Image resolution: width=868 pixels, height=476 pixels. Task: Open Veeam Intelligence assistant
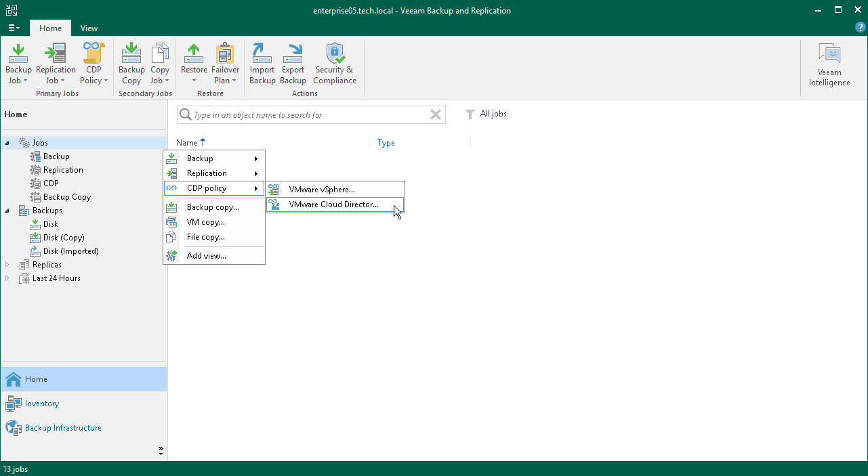[x=829, y=66]
